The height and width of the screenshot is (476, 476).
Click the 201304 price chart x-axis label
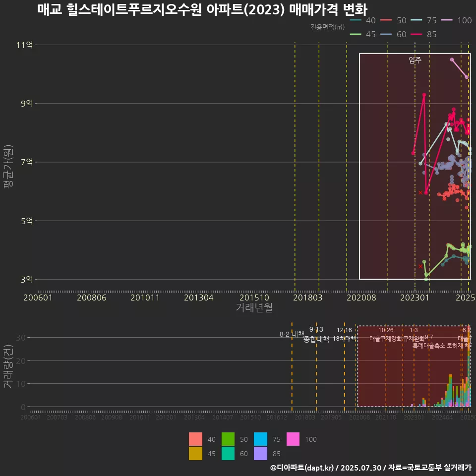coord(199,297)
